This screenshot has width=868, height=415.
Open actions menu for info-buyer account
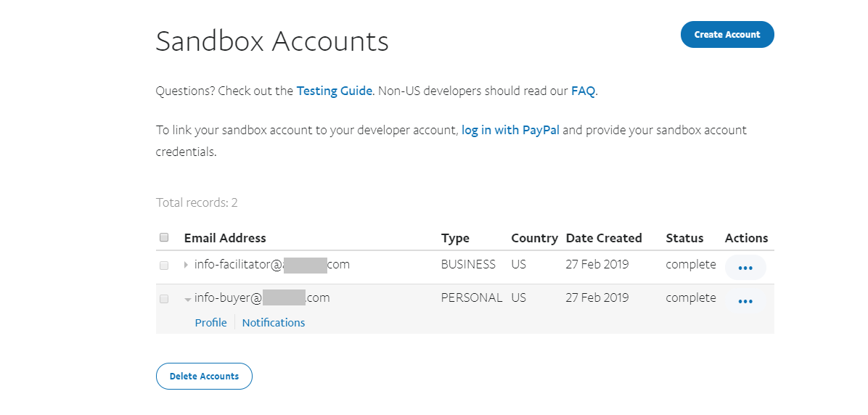click(x=745, y=301)
